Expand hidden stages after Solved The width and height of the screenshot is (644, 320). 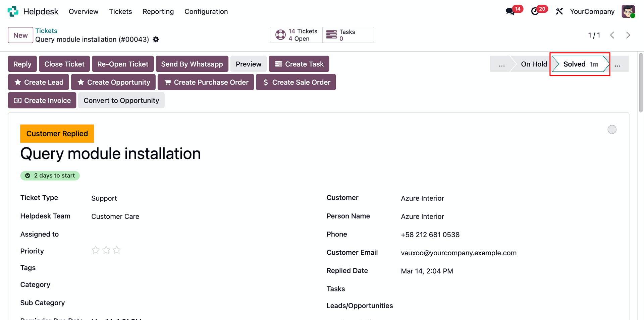click(x=618, y=64)
